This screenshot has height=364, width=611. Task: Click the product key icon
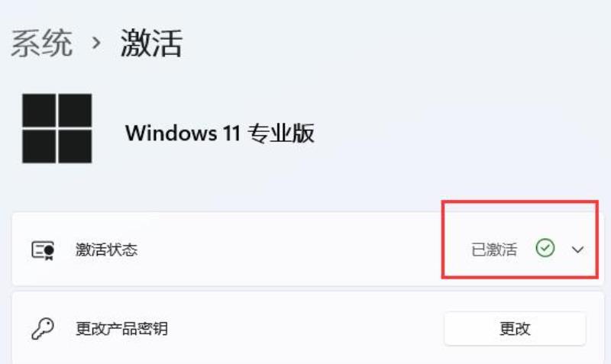tap(43, 329)
